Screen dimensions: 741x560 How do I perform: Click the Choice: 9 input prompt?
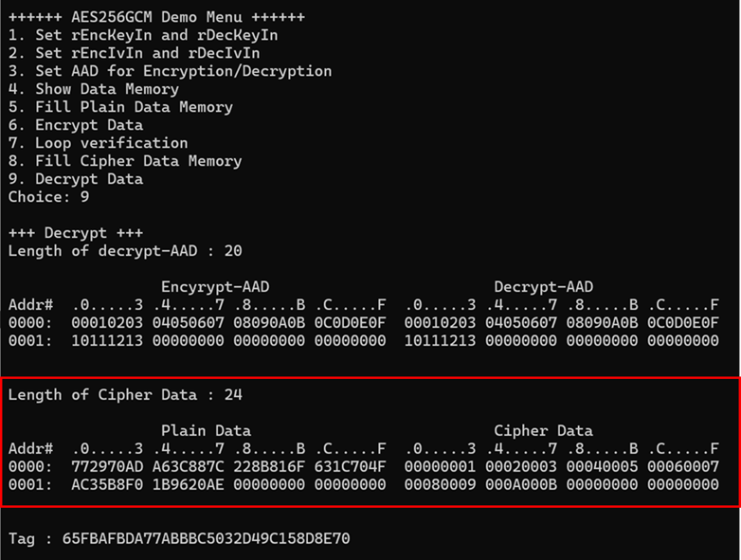(48, 197)
